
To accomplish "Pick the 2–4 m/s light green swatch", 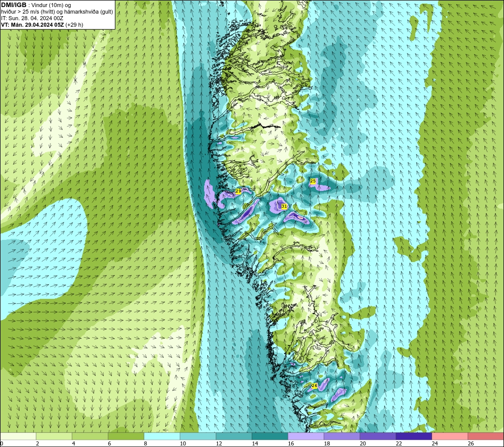I will [54, 436].
